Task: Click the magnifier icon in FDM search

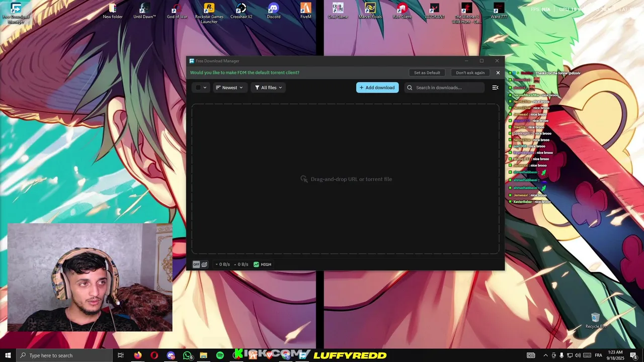Action: (410, 87)
